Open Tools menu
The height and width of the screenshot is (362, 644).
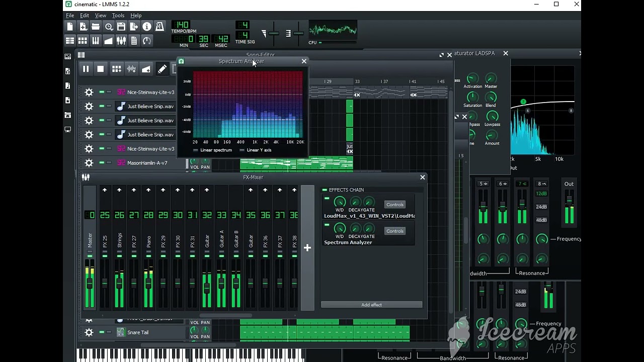tap(118, 16)
